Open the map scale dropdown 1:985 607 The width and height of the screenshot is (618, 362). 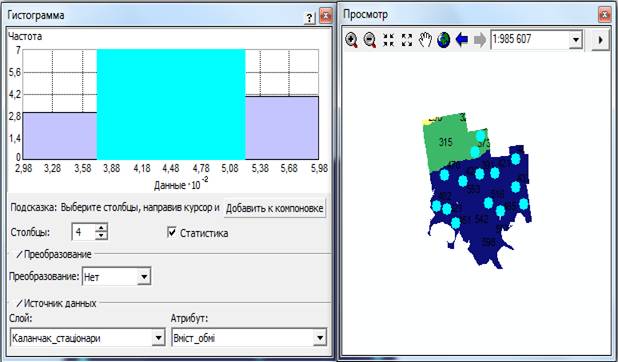click(x=575, y=40)
